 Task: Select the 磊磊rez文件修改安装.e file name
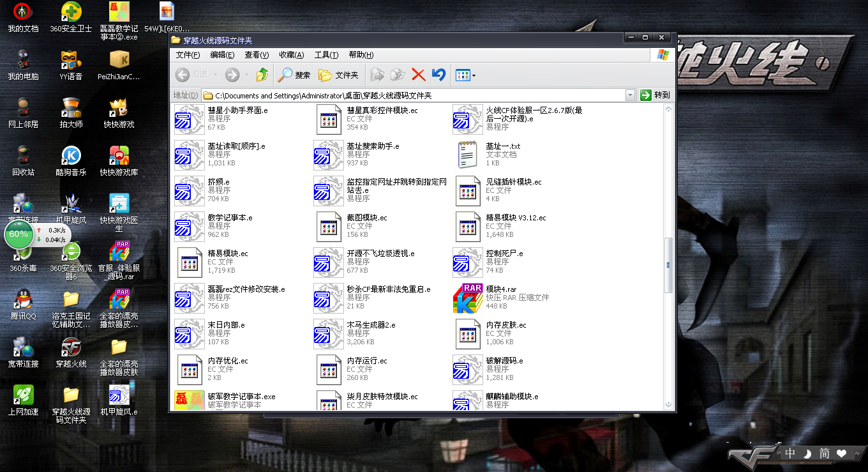coord(246,289)
